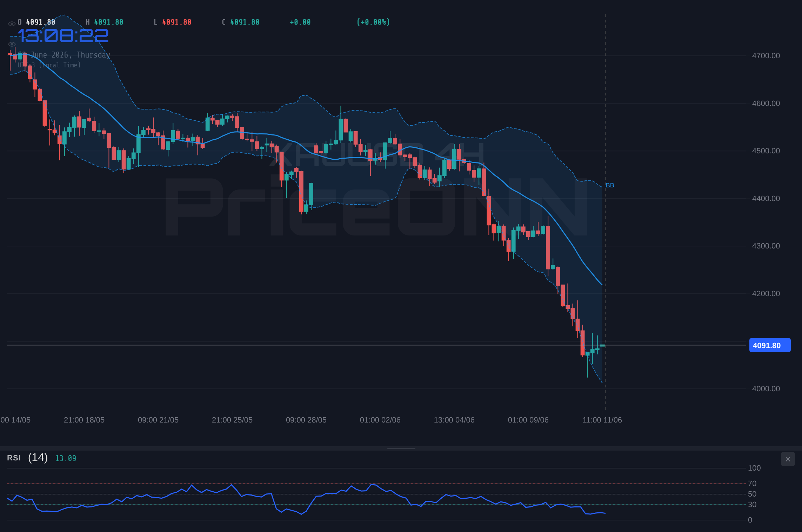
Task: Click the RSI indicator title
Action: 14,458
